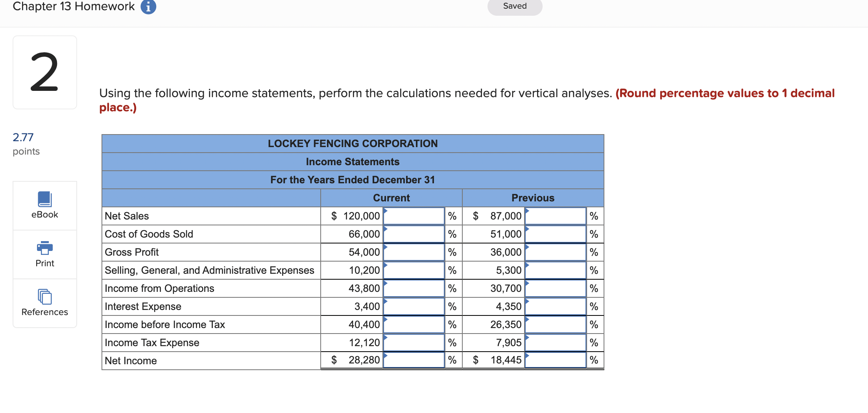Screen dimensions: 868x413
Task: Select the Current column header
Action: tap(391, 198)
